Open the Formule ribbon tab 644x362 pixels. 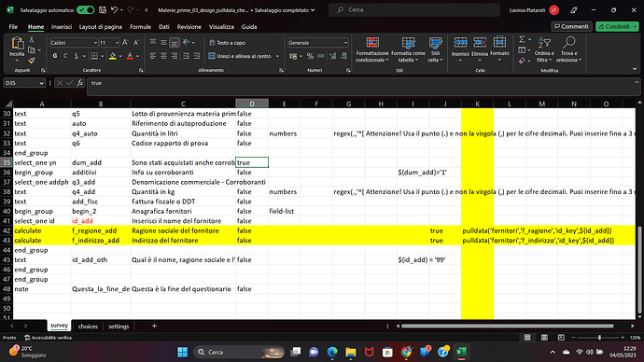[x=140, y=27]
